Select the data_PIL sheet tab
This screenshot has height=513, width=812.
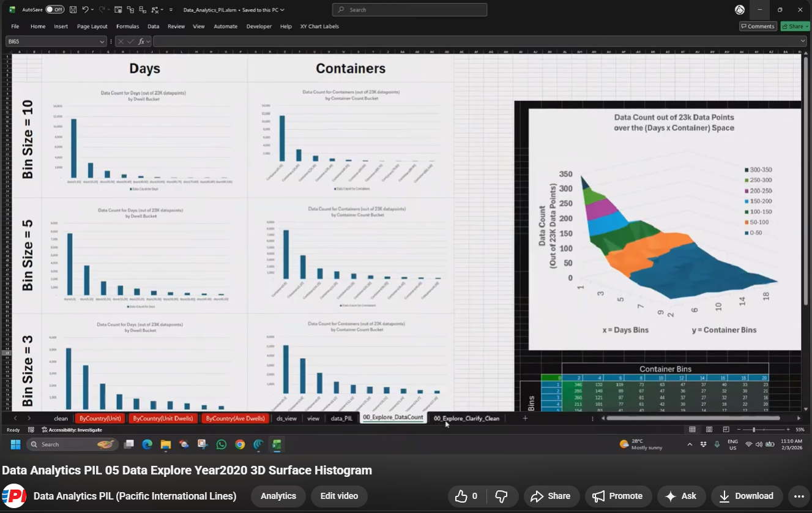click(x=341, y=418)
